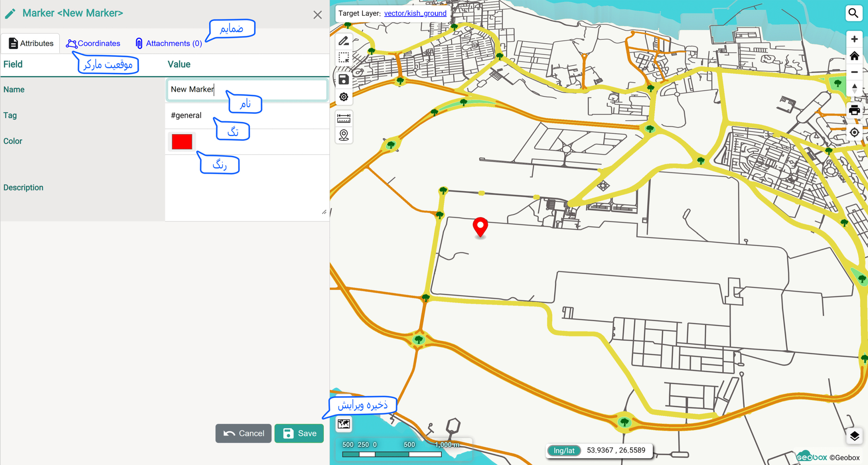Switch to the Coordinates tab
This screenshot has height=465, width=868.
pos(93,43)
